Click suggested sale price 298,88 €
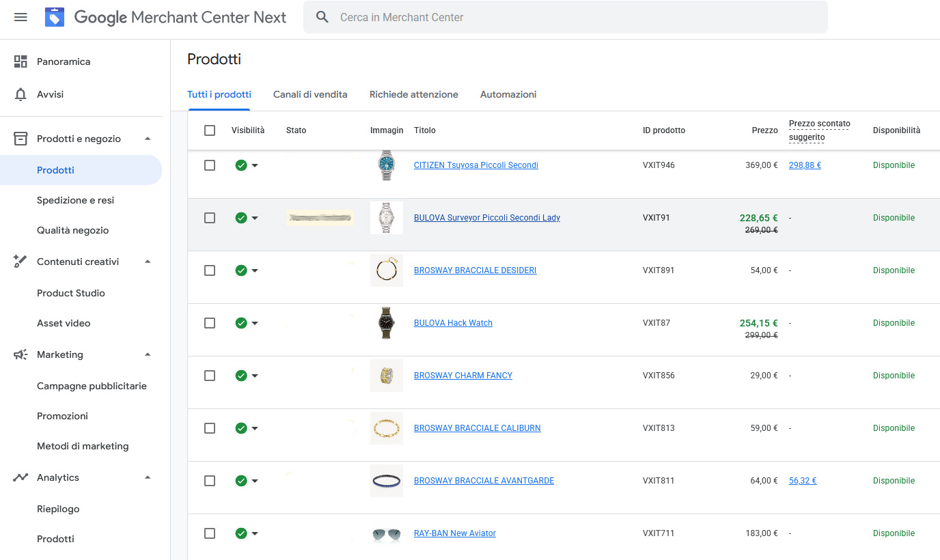This screenshot has height=560, width=940. 805,165
